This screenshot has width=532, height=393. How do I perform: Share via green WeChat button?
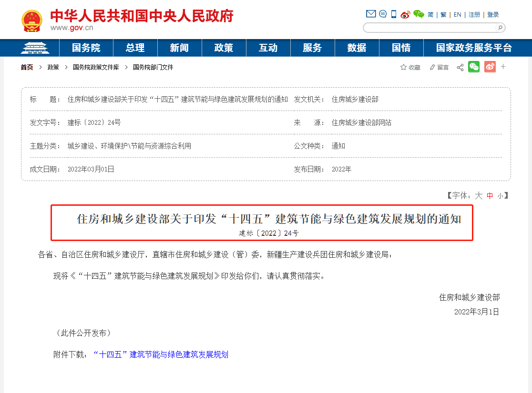pyautogui.click(x=474, y=67)
